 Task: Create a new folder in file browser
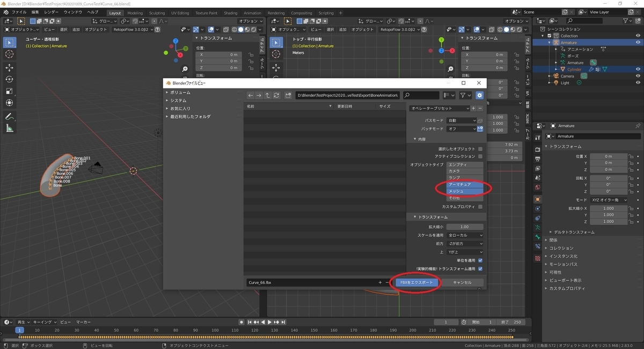[288, 95]
